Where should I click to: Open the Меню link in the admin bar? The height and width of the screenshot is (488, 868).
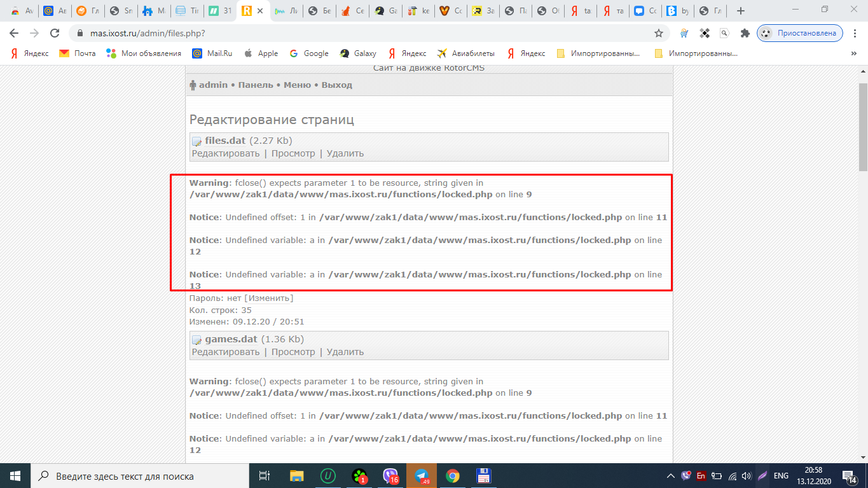297,85
